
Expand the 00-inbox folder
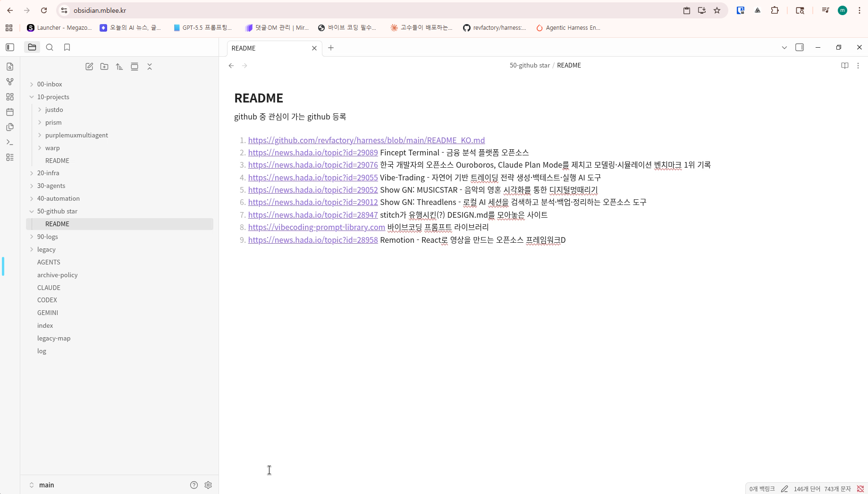(x=32, y=84)
